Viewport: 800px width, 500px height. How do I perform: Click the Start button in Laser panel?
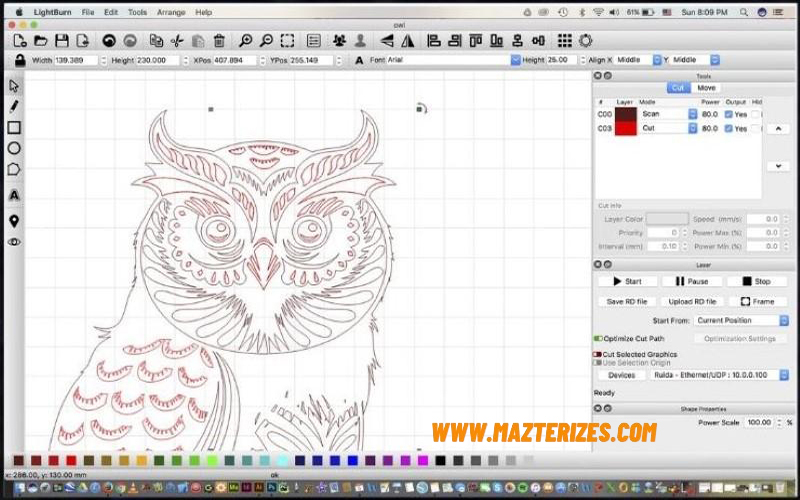click(x=627, y=281)
